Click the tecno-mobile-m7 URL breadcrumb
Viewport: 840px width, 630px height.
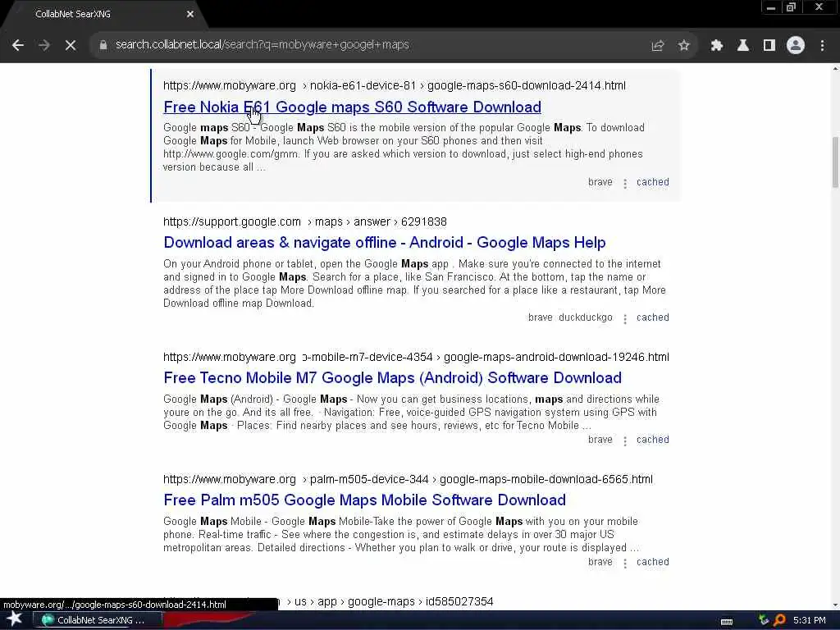click(x=416, y=358)
